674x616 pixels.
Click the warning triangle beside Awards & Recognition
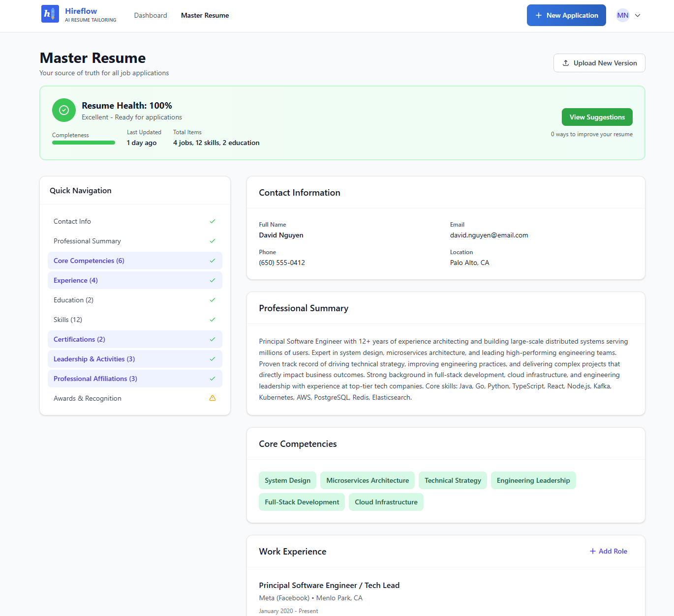point(213,398)
